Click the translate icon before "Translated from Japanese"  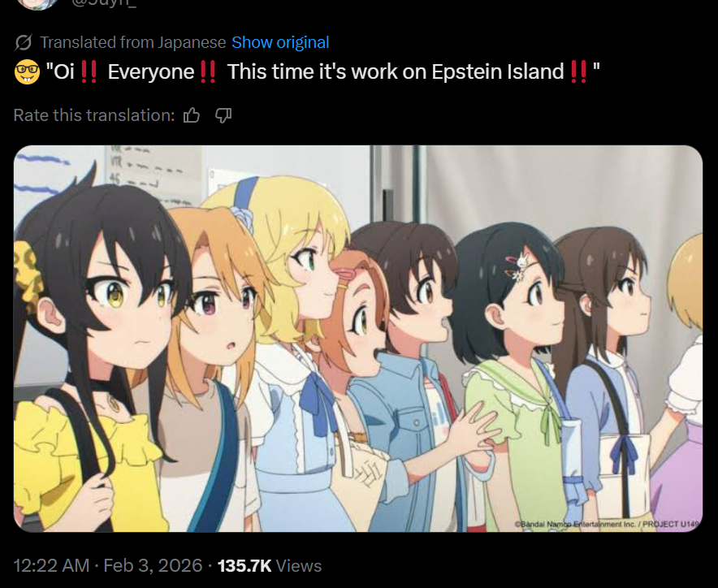point(24,42)
